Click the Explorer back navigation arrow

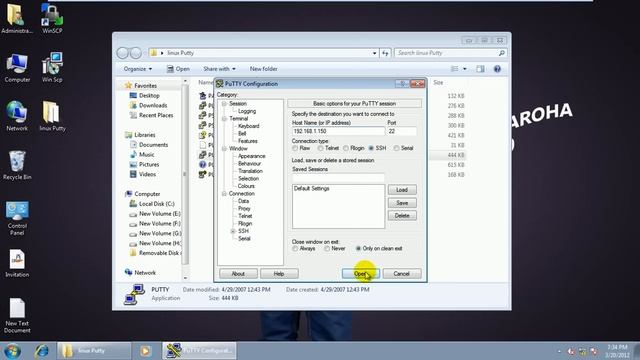(x=122, y=53)
